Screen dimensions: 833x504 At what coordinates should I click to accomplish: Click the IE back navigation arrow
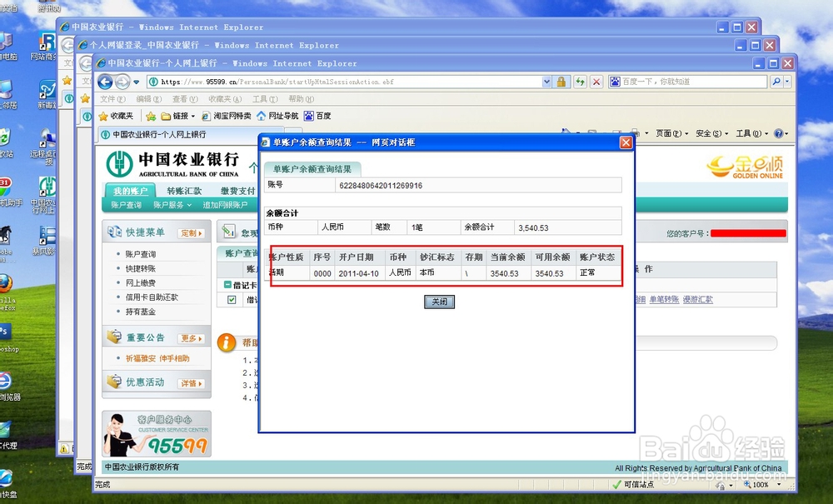click(x=105, y=82)
